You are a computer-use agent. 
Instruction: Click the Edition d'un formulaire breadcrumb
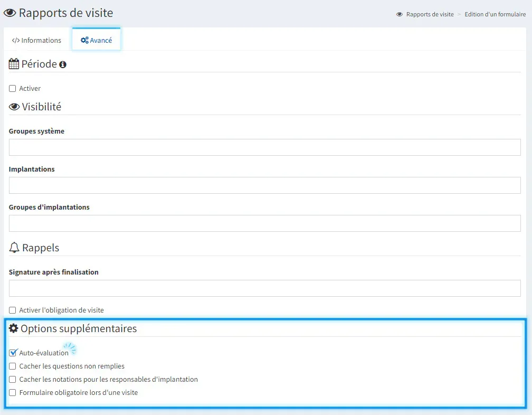495,14
